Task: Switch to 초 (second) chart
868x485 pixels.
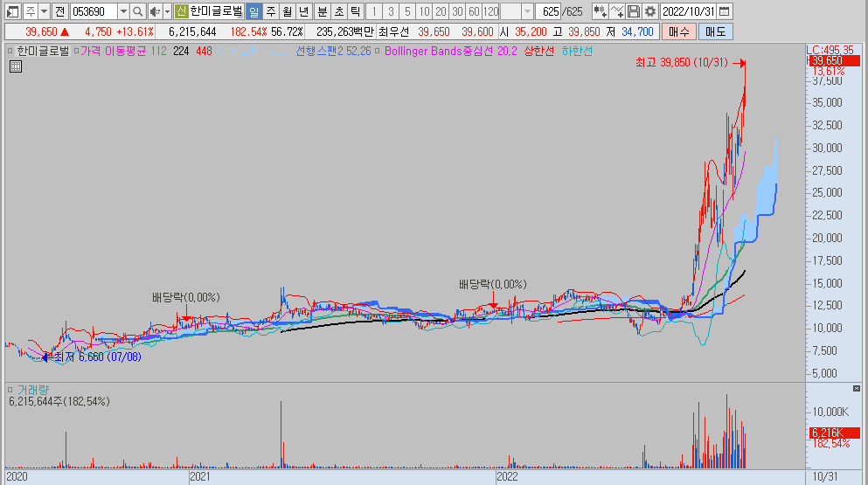Action: click(x=339, y=11)
